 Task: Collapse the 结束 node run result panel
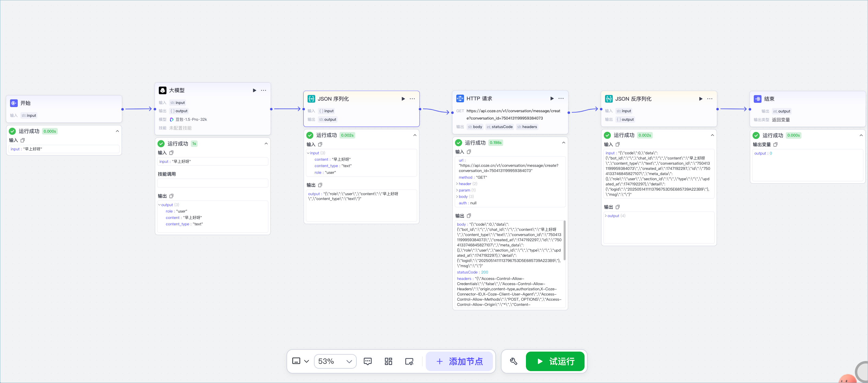tap(861, 135)
